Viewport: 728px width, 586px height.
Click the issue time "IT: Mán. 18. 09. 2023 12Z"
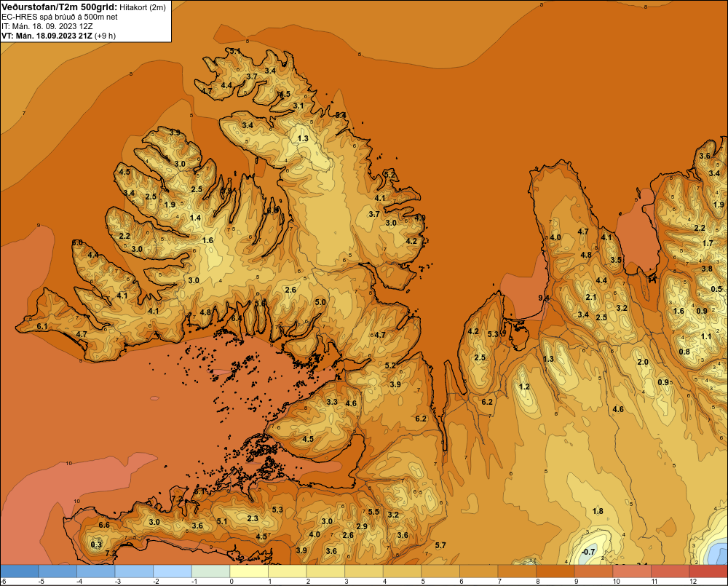coord(48,26)
